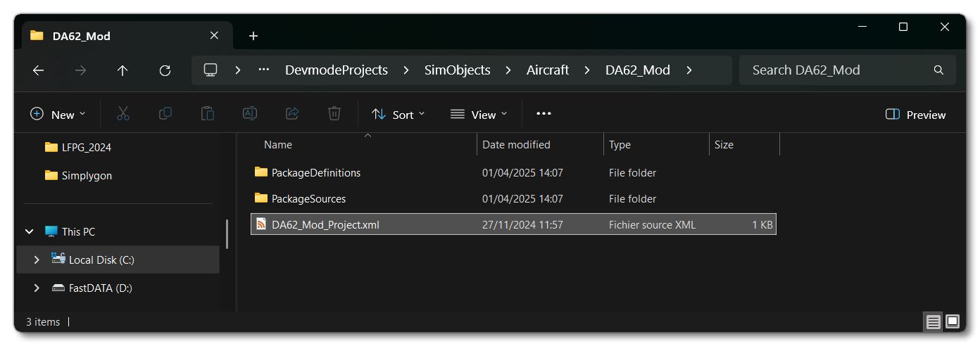Click the Copy icon in toolbar
This screenshot has height=346, width=980.
[x=165, y=114]
